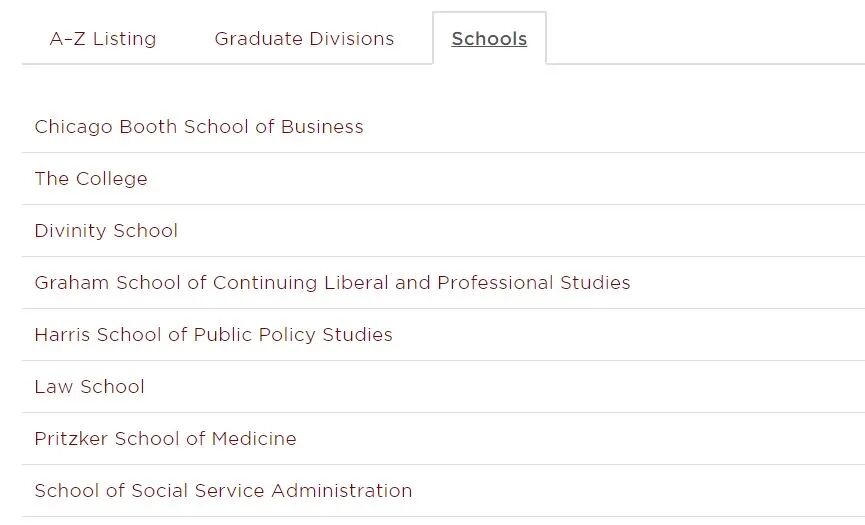
Task: Click the Social Service Administration entry
Action: click(x=223, y=491)
